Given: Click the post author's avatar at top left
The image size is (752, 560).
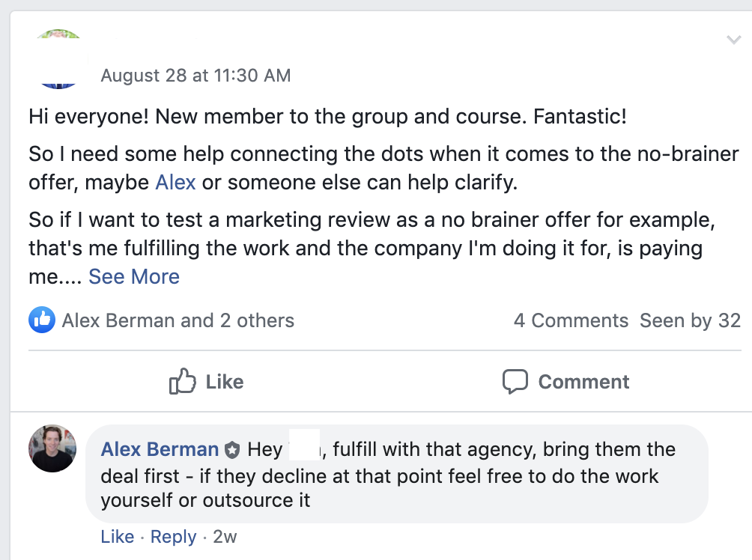Looking at the screenshot, I should pos(58,60).
